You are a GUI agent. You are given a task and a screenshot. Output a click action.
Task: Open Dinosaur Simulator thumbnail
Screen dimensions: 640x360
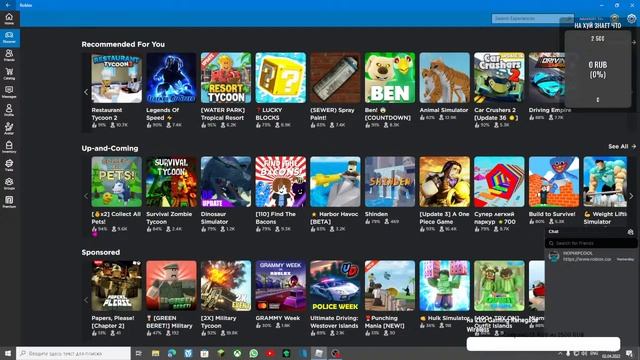click(x=226, y=182)
